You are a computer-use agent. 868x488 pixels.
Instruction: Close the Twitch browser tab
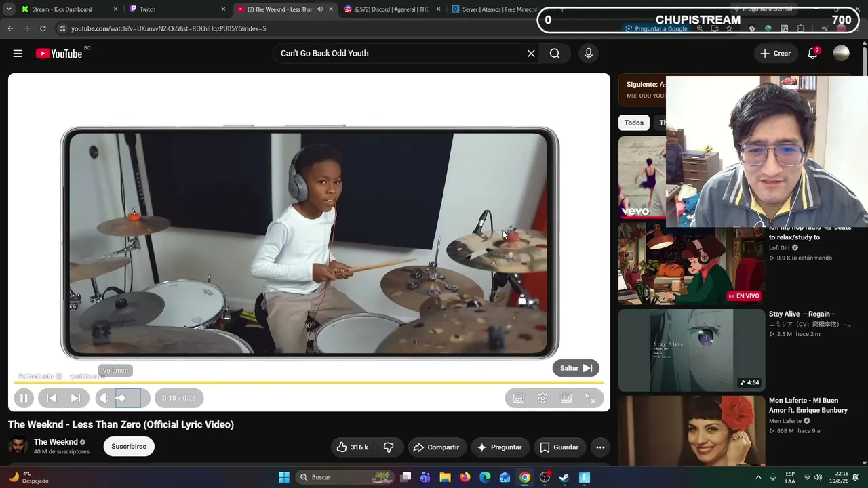223,9
